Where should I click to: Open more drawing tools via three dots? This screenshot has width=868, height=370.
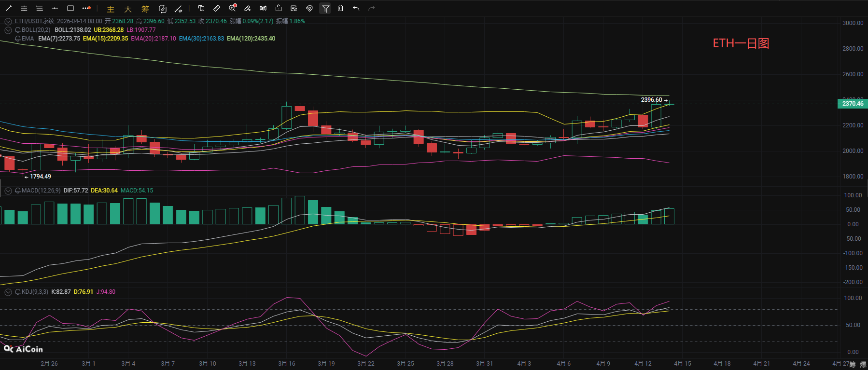[x=86, y=8]
